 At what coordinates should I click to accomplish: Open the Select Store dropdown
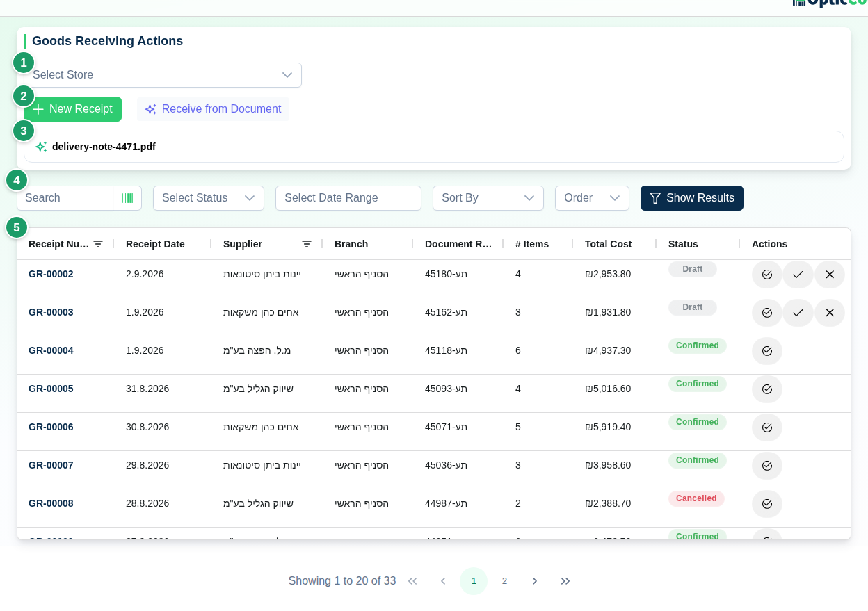click(163, 75)
